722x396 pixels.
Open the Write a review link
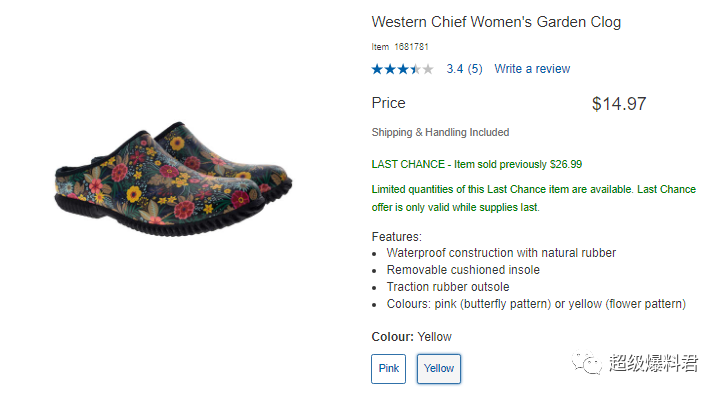tap(532, 69)
